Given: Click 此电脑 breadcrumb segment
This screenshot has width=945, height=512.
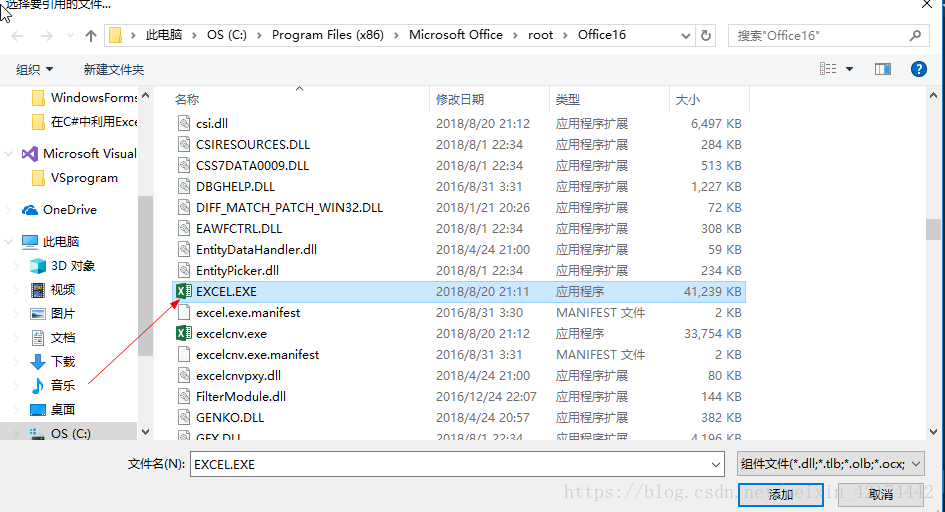Looking at the screenshot, I should [x=164, y=35].
